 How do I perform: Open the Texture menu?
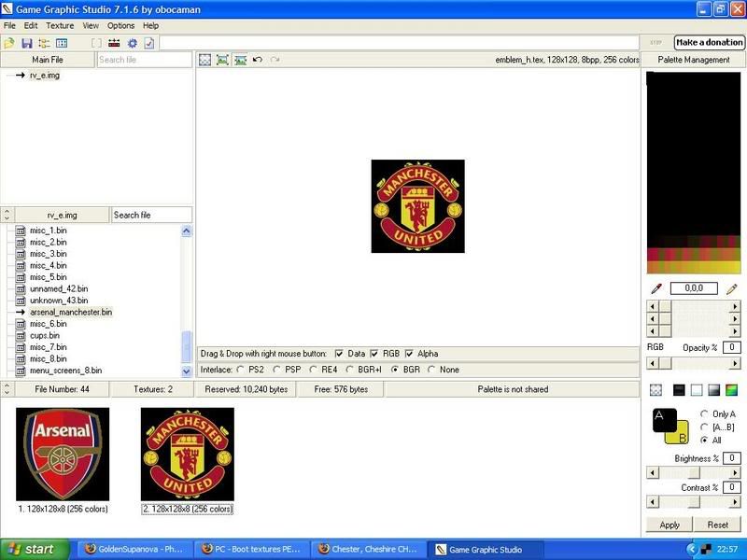click(60, 26)
